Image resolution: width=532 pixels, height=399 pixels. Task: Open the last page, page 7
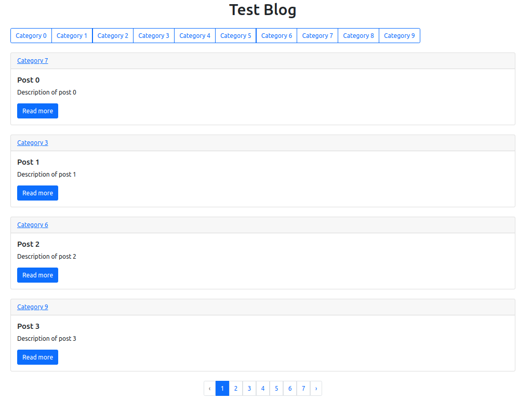point(303,388)
